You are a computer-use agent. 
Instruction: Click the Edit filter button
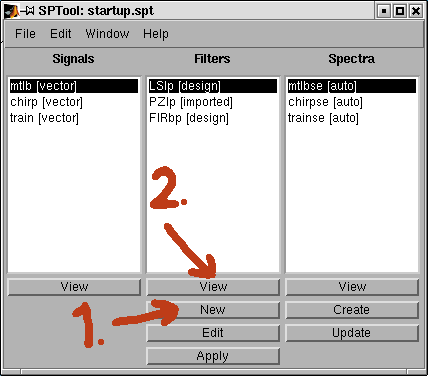pyautogui.click(x=213, y=333)
